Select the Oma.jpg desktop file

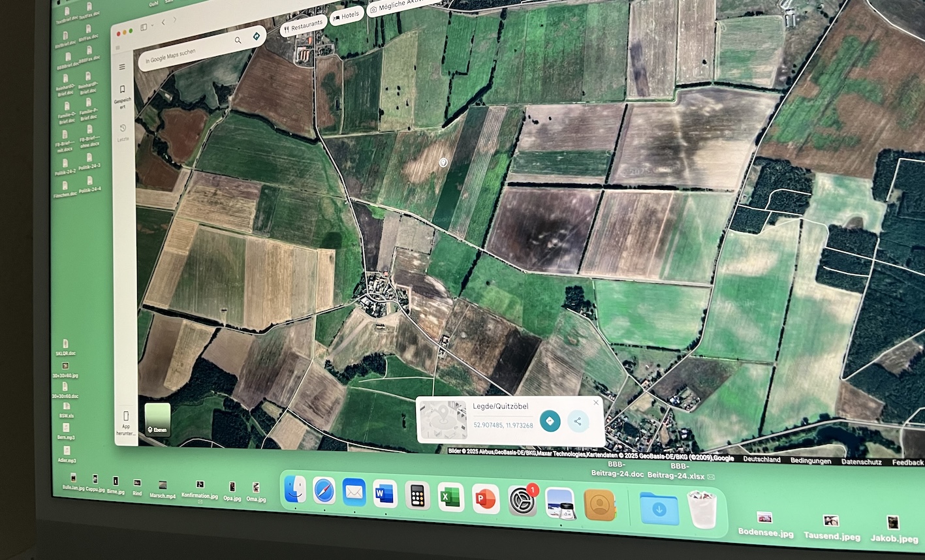[x=257, y=493]
